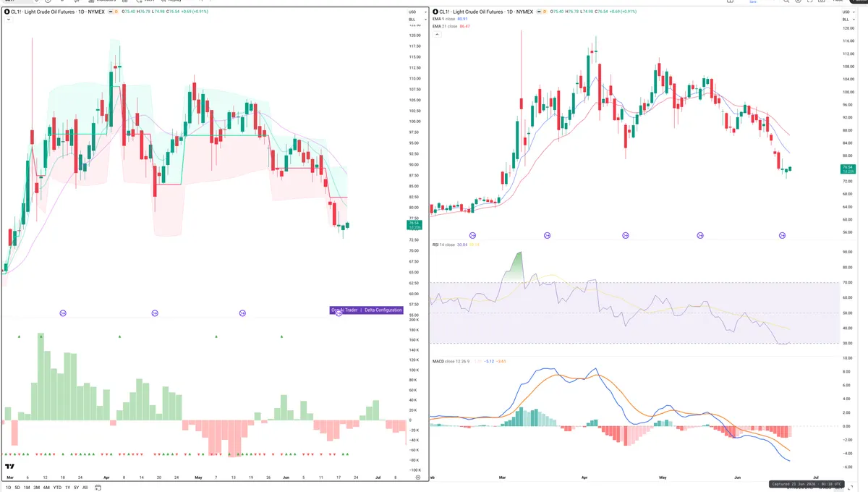The width and height of the screenshot is (868, 492).
Task: Select the 6M time range
Action: point(46,488)
